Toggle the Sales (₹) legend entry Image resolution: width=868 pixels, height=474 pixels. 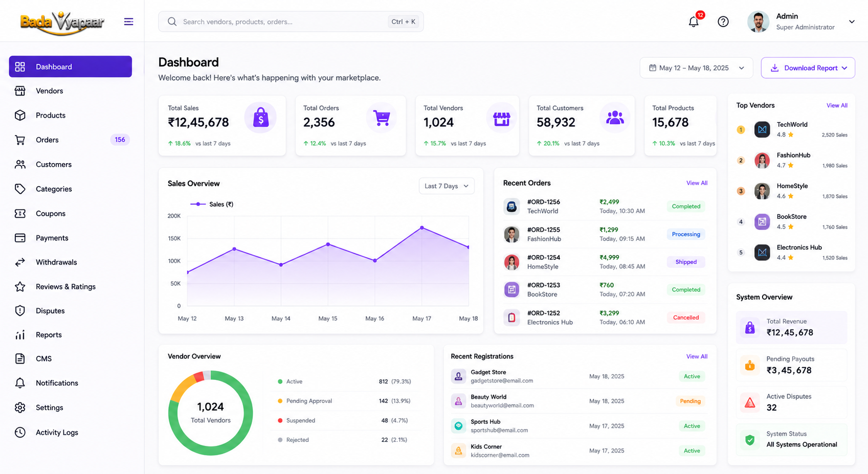click(212, 204)
